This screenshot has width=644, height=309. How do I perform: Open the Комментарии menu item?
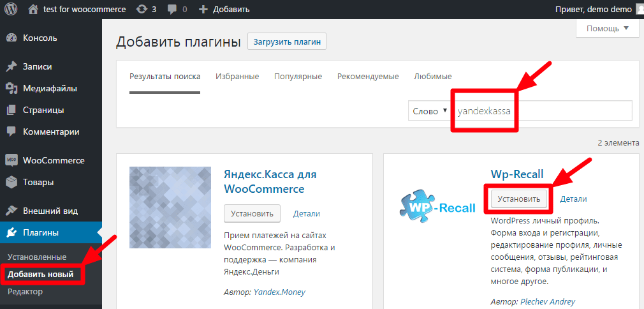tap(51, 132)
